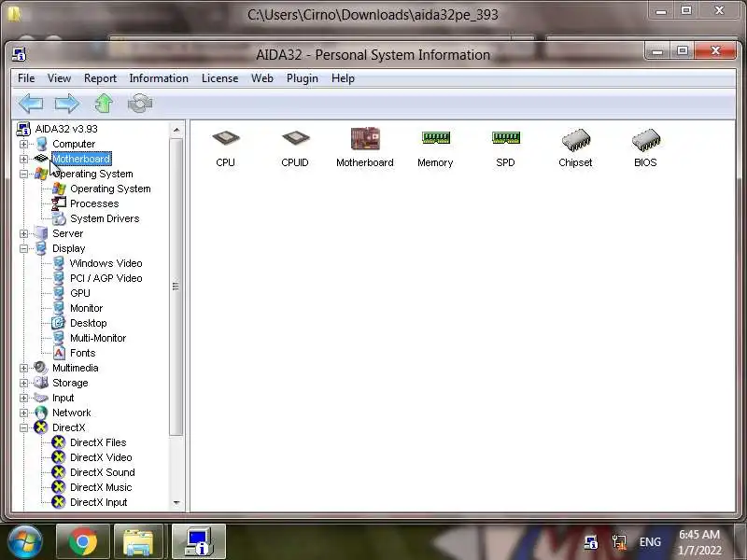Expand the Motherboard tree node
This screenshot has height=560, width=747.
point(23,159)
